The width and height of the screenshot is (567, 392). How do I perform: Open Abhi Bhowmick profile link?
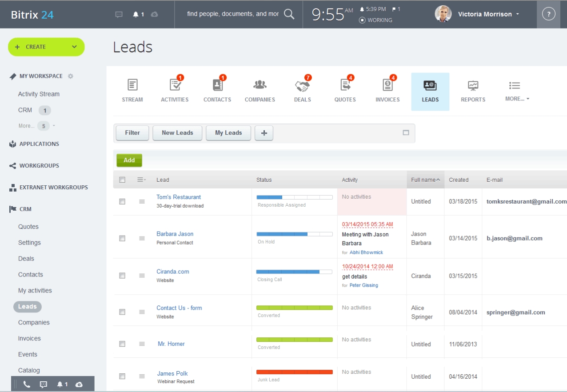(366, 252)
